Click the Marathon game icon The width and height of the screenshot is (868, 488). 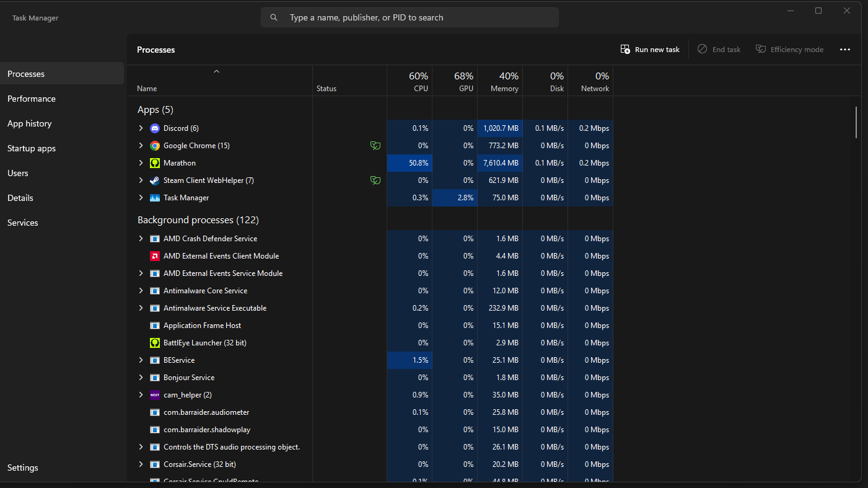pos(155,163)
